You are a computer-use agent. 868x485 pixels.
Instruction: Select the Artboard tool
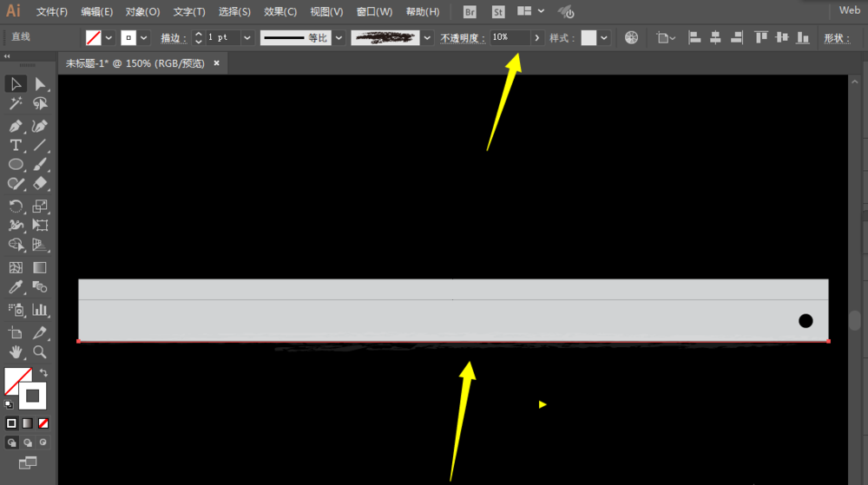16,333
